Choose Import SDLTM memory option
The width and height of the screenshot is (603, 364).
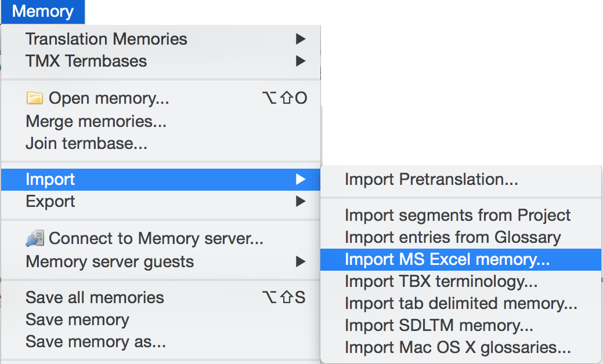(x=439, y=325)
